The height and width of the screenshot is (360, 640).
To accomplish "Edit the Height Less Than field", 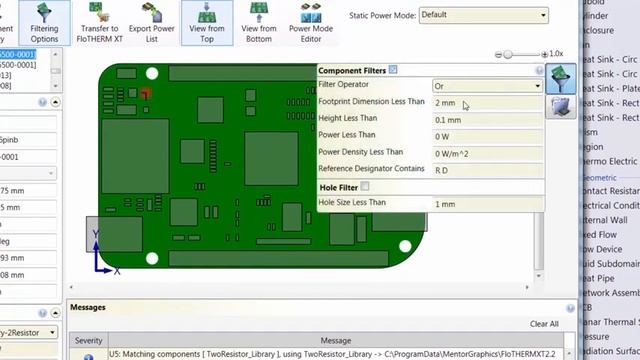I will coord(487,120).
